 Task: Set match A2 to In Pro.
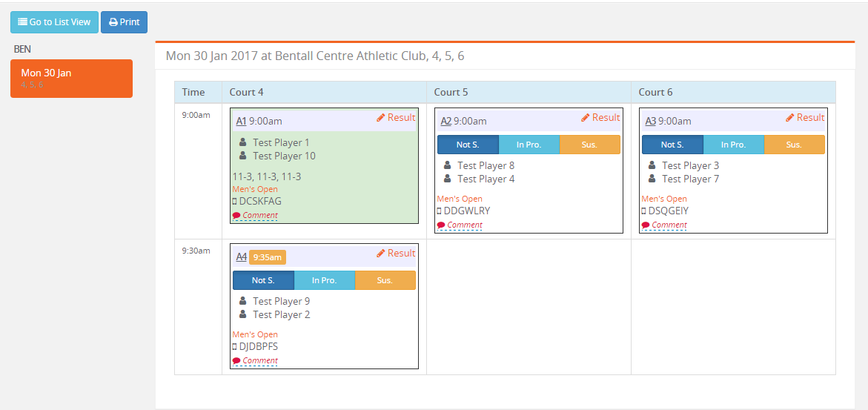coord(529,145)
